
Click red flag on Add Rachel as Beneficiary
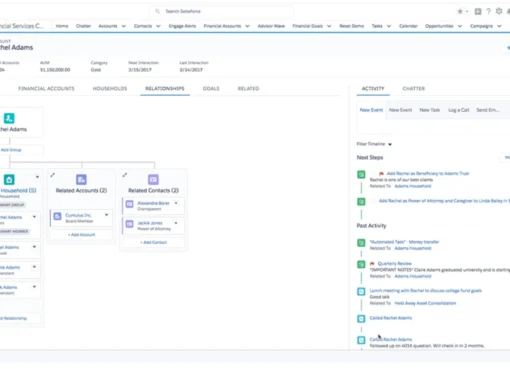[381, 174]
